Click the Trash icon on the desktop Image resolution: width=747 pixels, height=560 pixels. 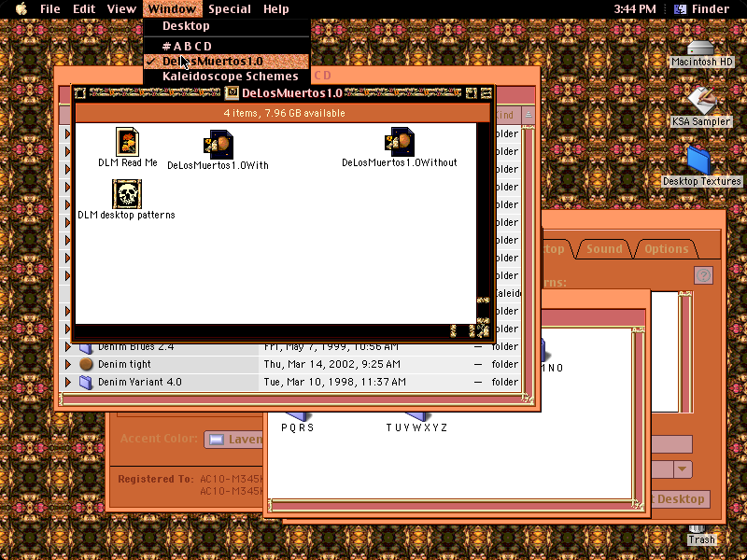(697, 528)
